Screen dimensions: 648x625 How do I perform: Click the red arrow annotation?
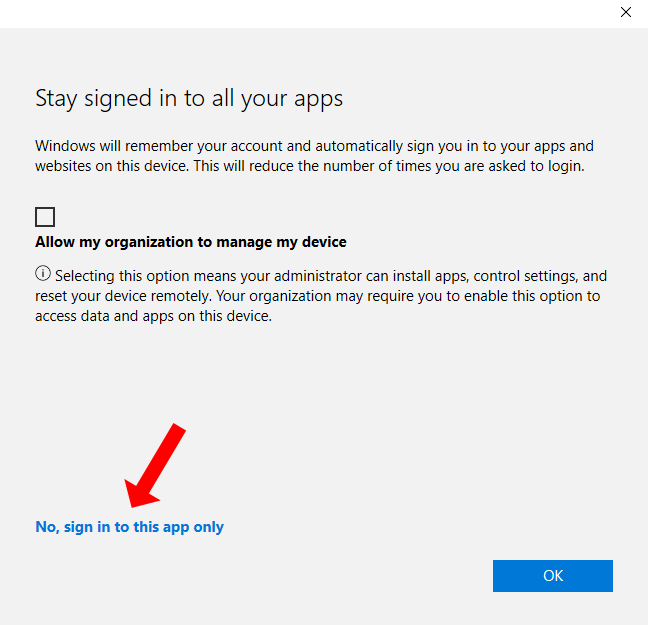tap(155, 462)
